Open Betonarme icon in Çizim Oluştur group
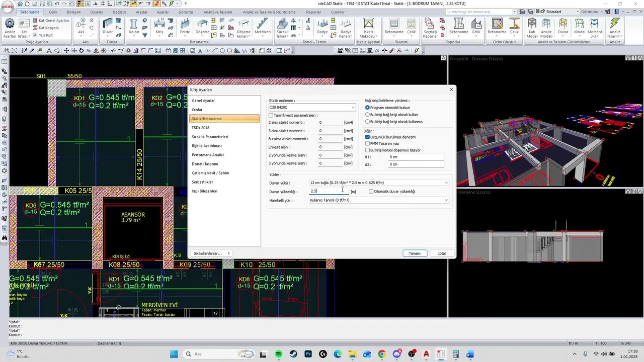Viewport: 644px width, 362px height. [x=497, y=27]
